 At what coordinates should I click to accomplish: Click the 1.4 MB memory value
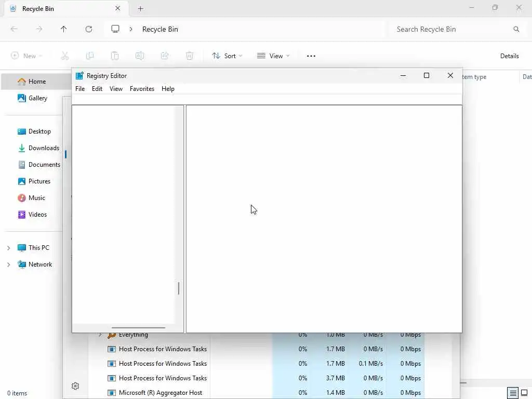click(335, 393)
